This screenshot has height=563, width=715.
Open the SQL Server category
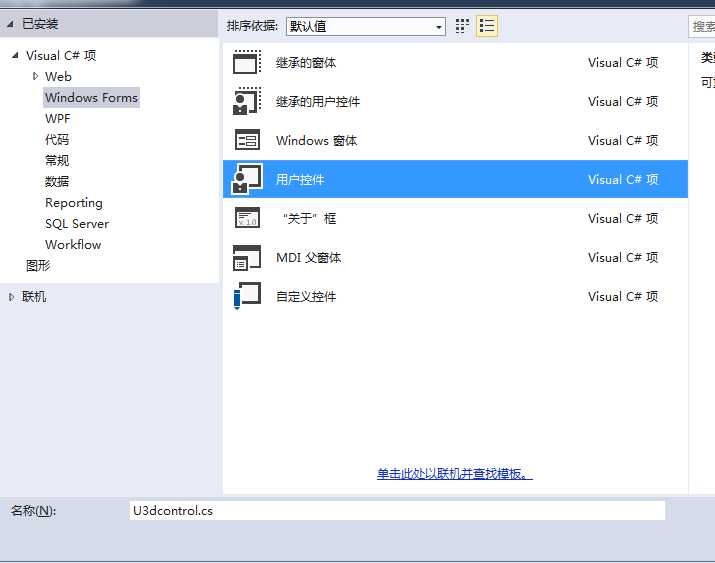tap(76, 223)
